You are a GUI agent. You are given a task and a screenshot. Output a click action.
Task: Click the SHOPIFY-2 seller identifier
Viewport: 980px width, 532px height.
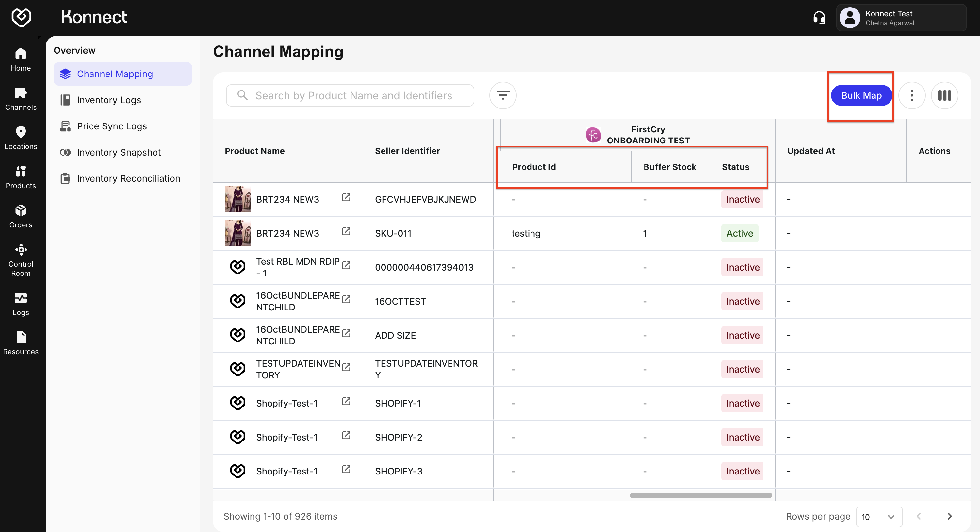coord(398,437)
